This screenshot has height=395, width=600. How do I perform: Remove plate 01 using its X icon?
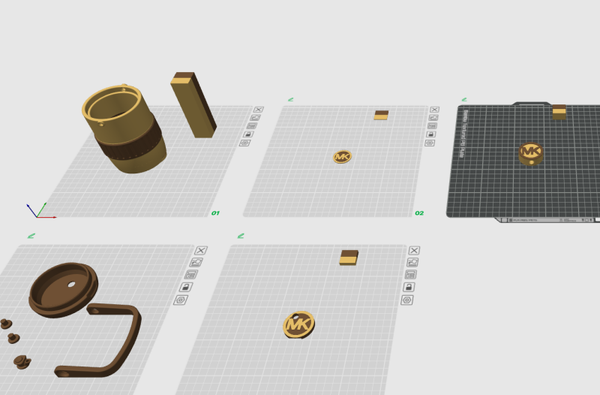pos(259,109)
